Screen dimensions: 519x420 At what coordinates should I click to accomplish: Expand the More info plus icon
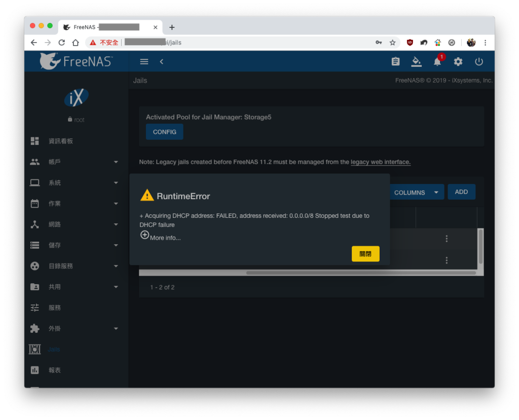pyautogui.click(x=144, y=235)
